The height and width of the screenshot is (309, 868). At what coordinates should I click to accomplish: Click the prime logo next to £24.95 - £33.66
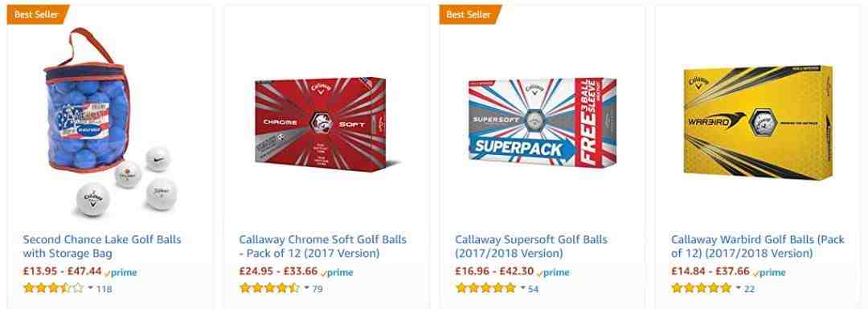coord(337,273)
